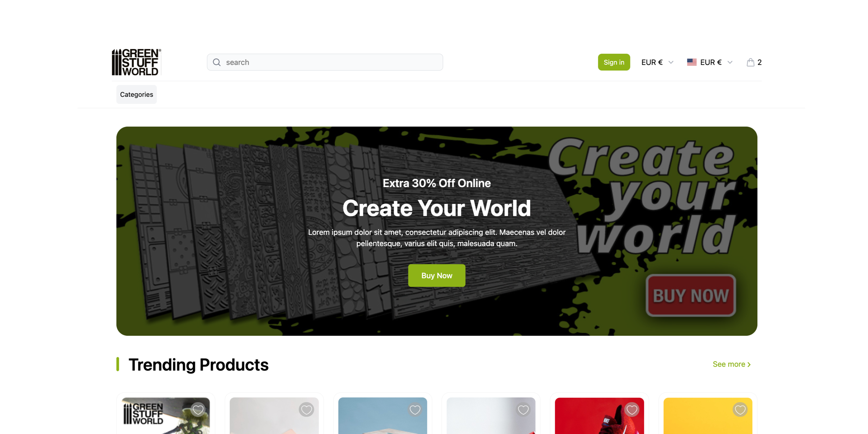This screenshot has width=868, height=434.
Task: Favorite the first trending product with heart
Action: tap(198, 410)
